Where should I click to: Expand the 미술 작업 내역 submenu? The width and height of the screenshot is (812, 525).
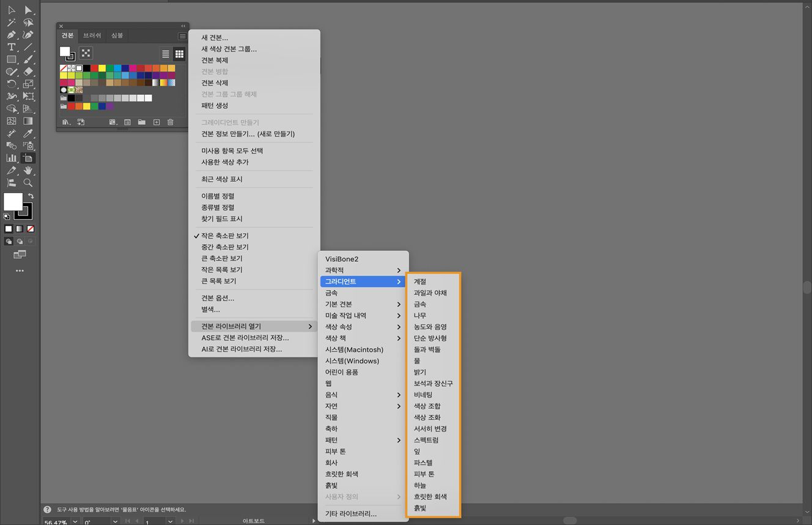363,316
